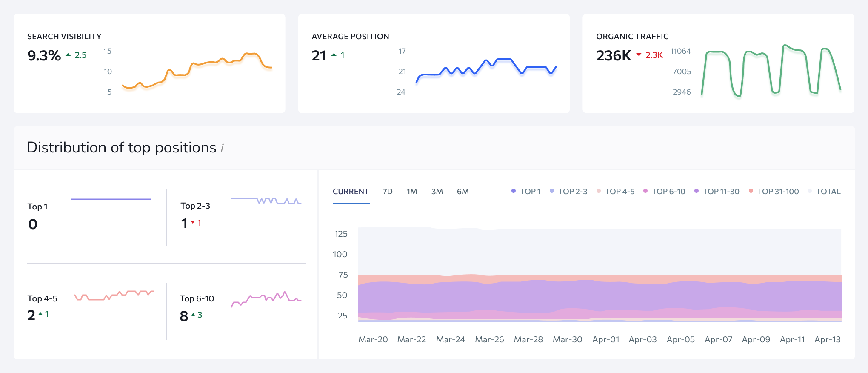Click the average position value 21
The width and height of the screenshot is (868, 373).
coord(319,55)
